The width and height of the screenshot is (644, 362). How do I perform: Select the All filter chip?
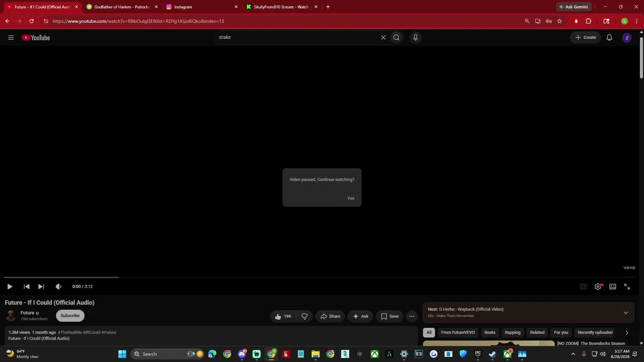pyautogui.click(x=429, y=332)
